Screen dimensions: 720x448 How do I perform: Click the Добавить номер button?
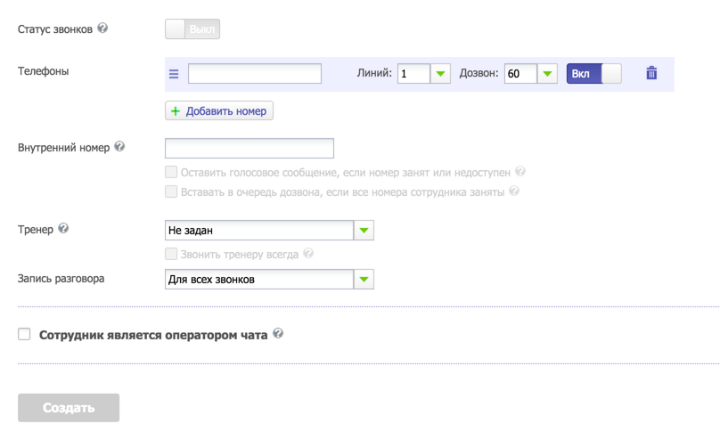pos(219,111)
